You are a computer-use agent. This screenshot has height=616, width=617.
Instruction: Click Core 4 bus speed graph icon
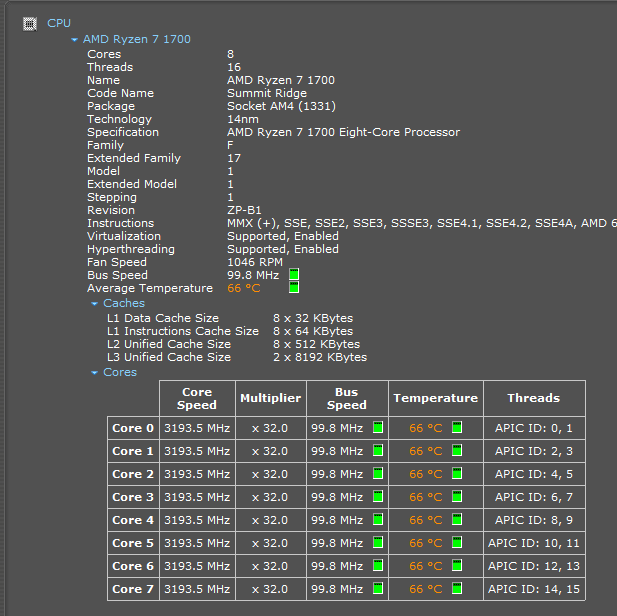378,520
